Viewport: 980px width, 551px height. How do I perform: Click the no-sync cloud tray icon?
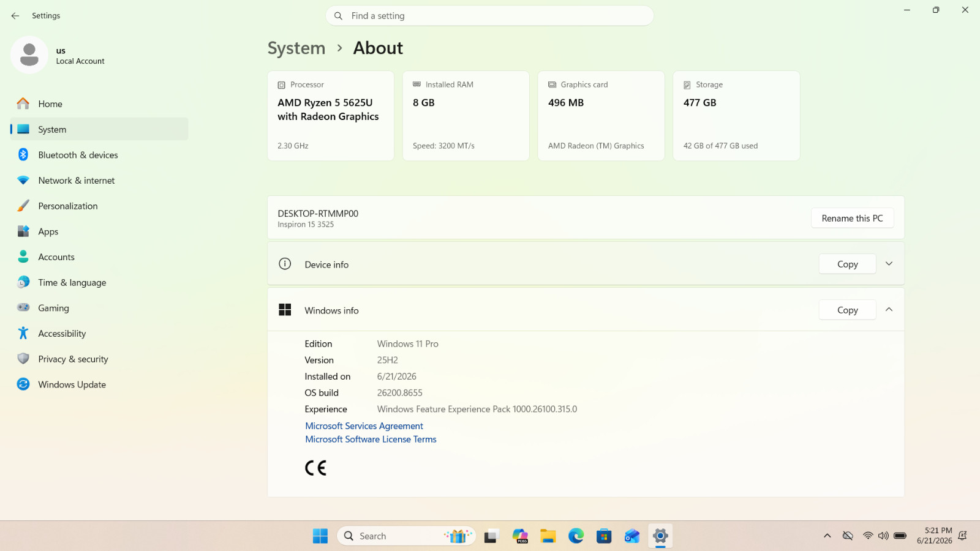[848, 536]
